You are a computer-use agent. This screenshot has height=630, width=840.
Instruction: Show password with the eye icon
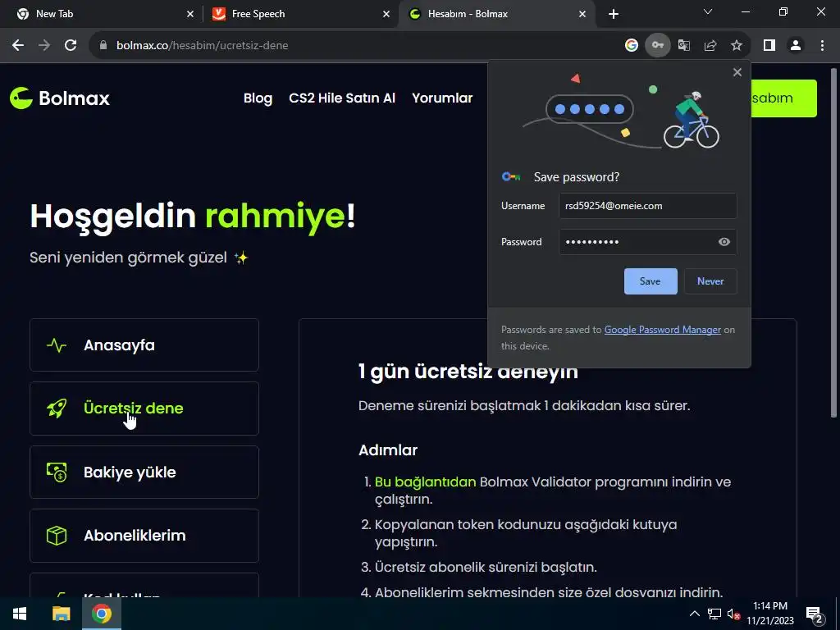[x=724, y=242]
